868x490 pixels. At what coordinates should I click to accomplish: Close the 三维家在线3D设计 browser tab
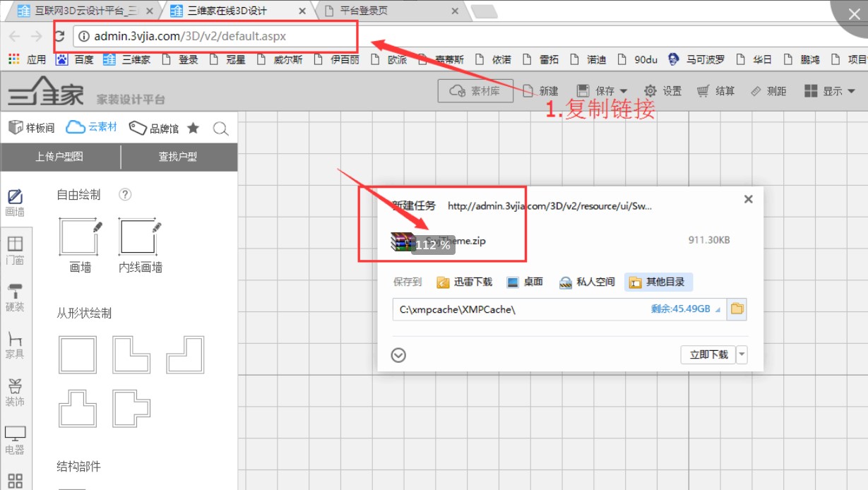point(302,11)
